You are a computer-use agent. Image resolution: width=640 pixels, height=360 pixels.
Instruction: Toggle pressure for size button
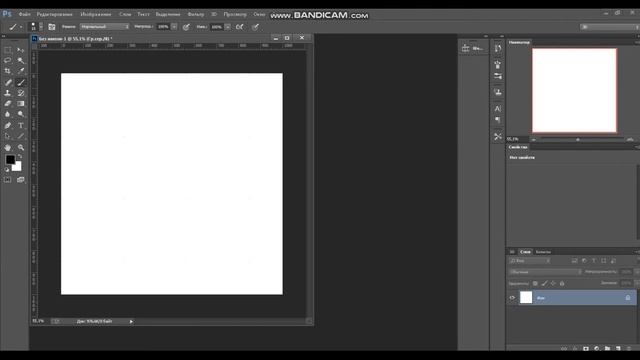click(x=255, y=27)
